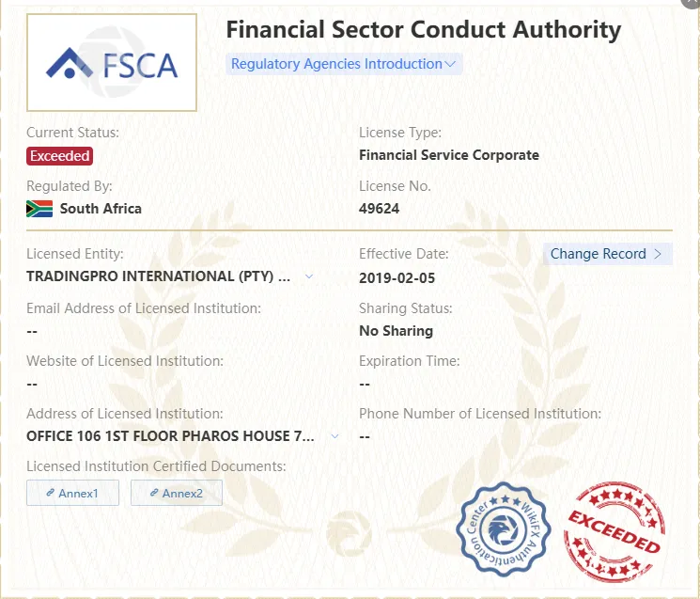Click the red EXCEEDED stamp
This screenshot has width=700, height=599.
[614, 531]
